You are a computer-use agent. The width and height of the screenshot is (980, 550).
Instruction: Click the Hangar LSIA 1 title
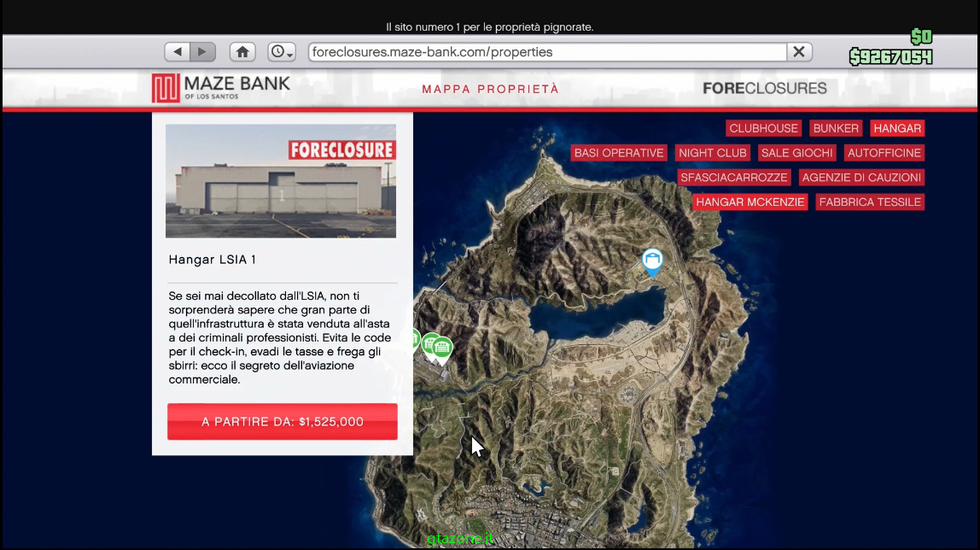[x=212, y=260]
